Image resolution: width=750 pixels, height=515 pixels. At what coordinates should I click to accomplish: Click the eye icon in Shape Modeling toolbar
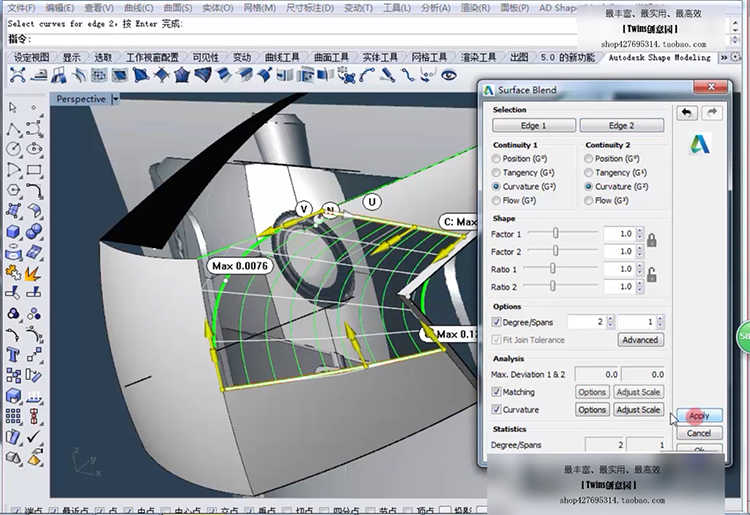coord(449,74)
